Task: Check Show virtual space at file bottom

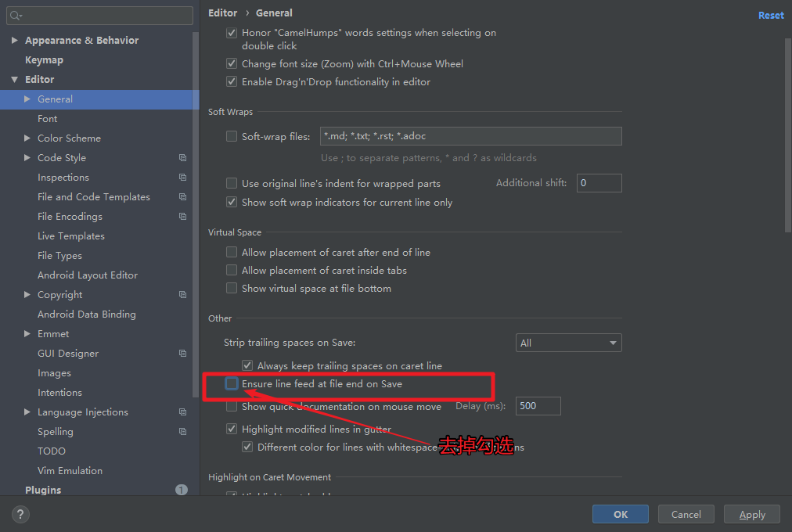Action: pos(232,288)
